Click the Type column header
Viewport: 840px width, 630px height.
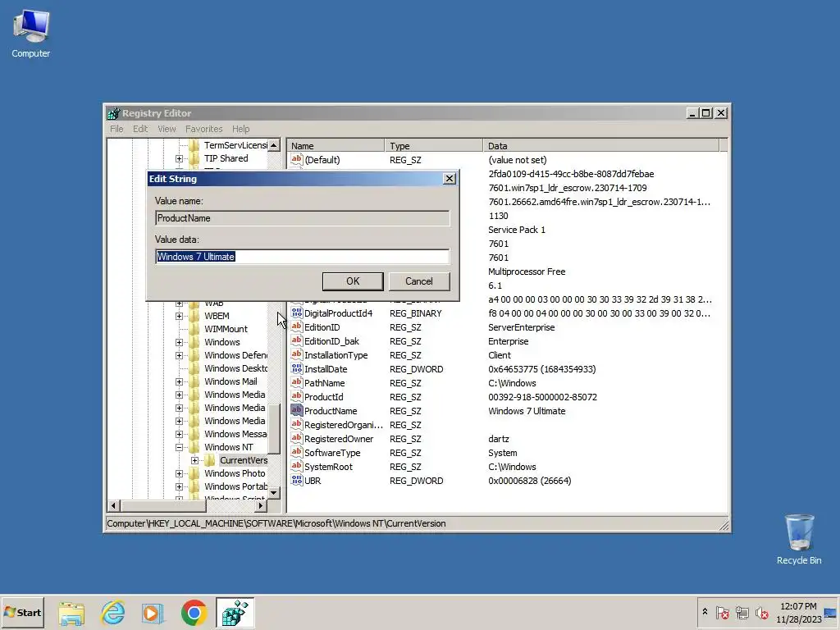(433, 146)
